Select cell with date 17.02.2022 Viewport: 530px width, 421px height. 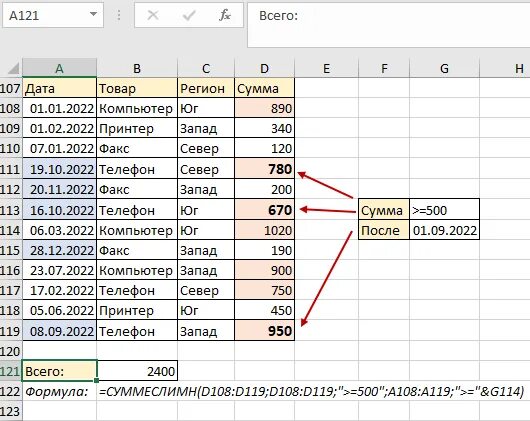pos(59,290)
